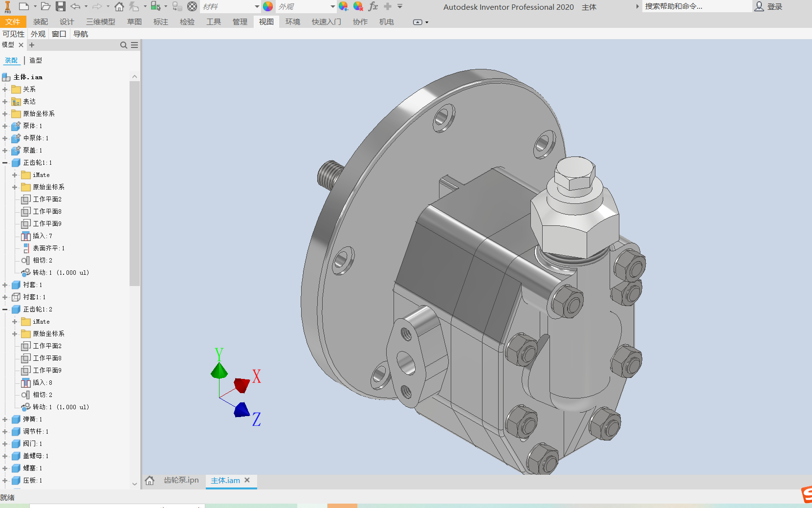Open a file with the Open folder icon
The height and width of the screenshot is (508, 812).
pyautogui.click(x=45, y=6)
